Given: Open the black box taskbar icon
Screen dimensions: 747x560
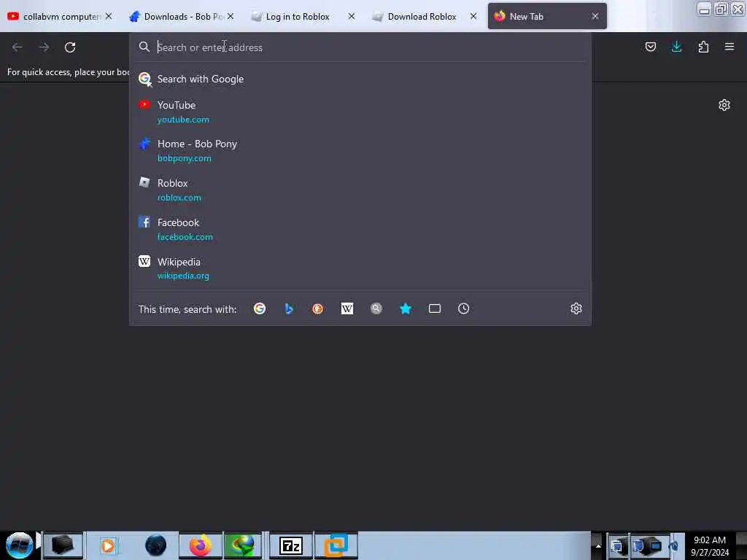Looking at the screenshot, I should (x=63, y=545).
